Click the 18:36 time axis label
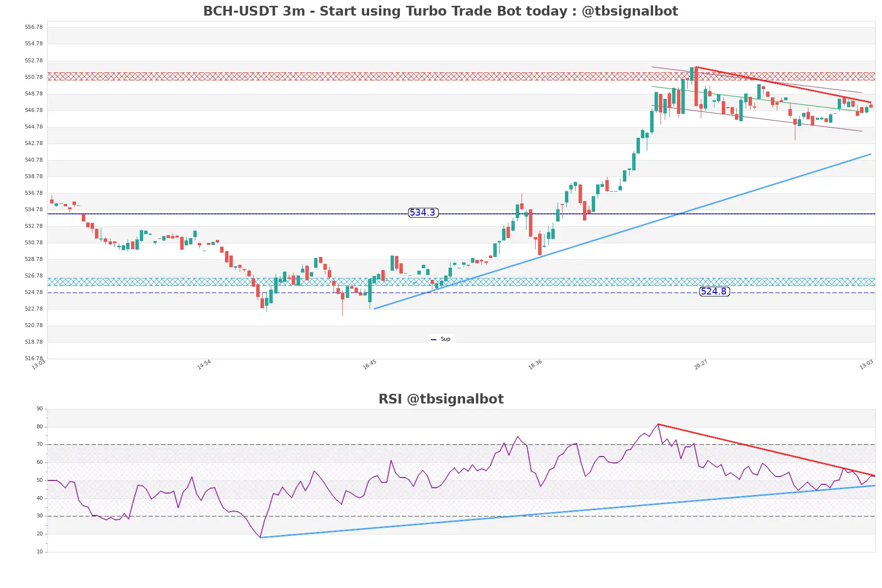 coord(535,365)
